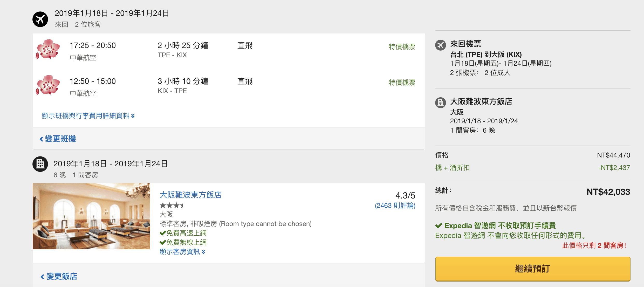Go back via 變更飯店 link
Viewport: 644px width, 287px height.
pyautogui.click(x=59, y=276)
